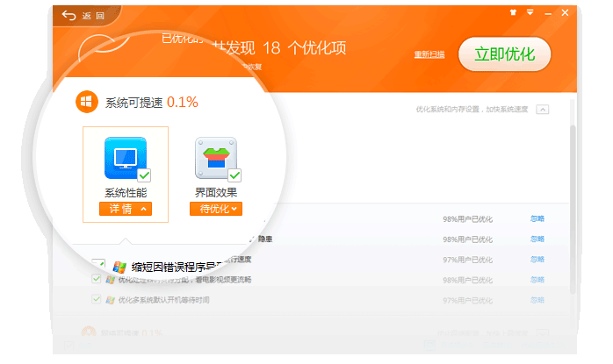Click the orange Windows logo icon

click(86, 102)
